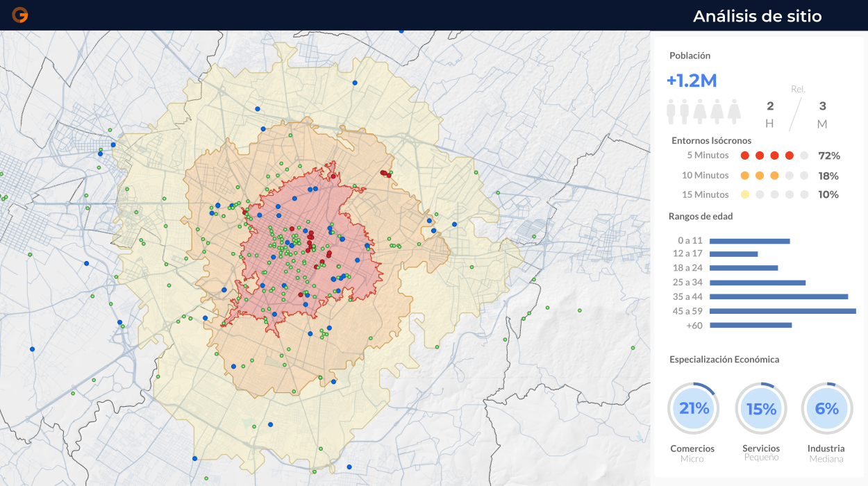
Task: Click the "Especialización Económica" heading
Action: [724, 360]
